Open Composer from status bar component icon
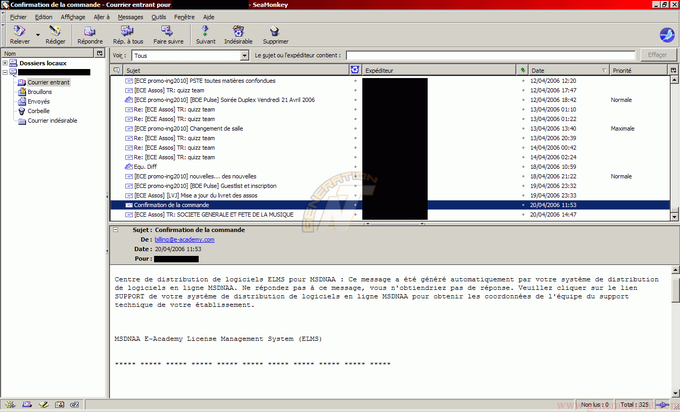680x412 pixels. pos(43,405)
